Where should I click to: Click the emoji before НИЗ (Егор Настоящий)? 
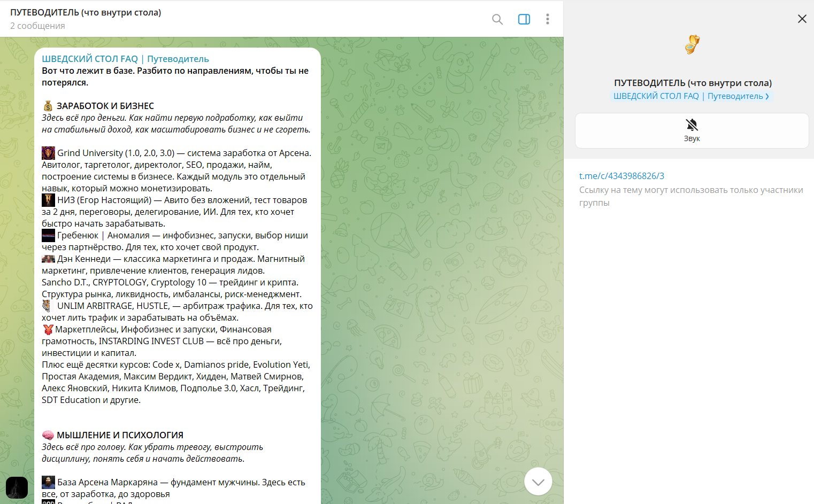pyautogui.click(x=48, y=200)
